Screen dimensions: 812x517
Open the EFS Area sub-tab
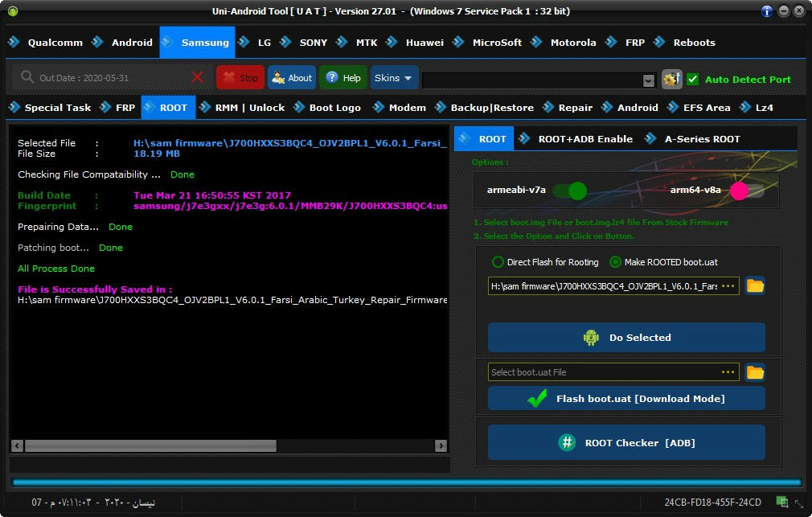(x=699, y=108)
